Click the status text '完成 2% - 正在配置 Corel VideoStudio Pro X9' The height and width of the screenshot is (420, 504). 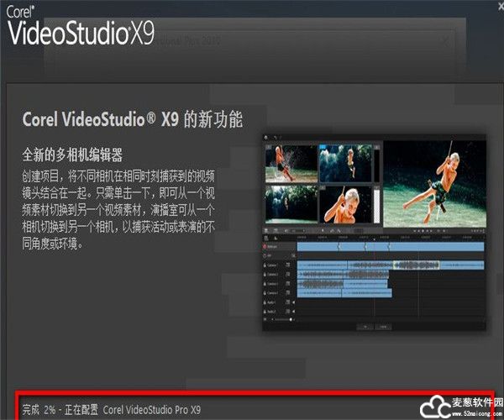pos(111,410)
